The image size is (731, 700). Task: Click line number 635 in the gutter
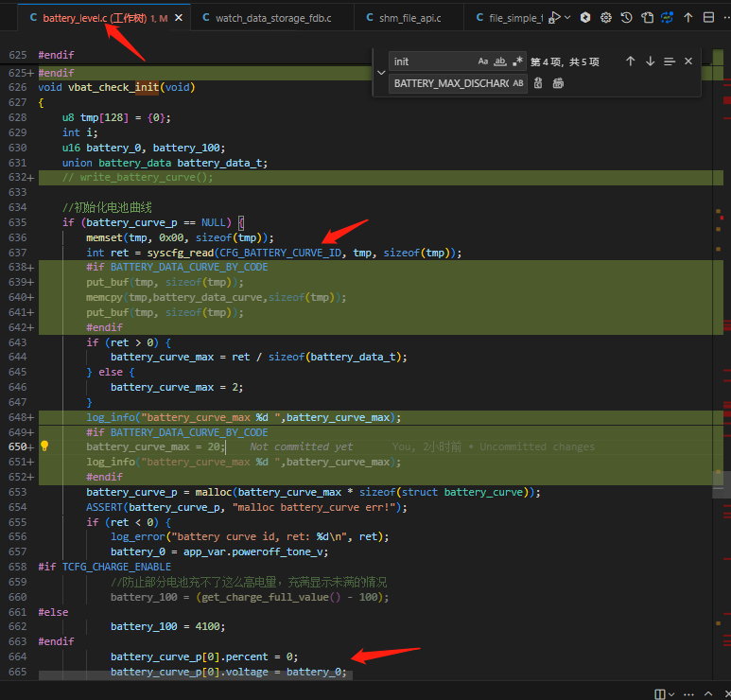point(17,222)
